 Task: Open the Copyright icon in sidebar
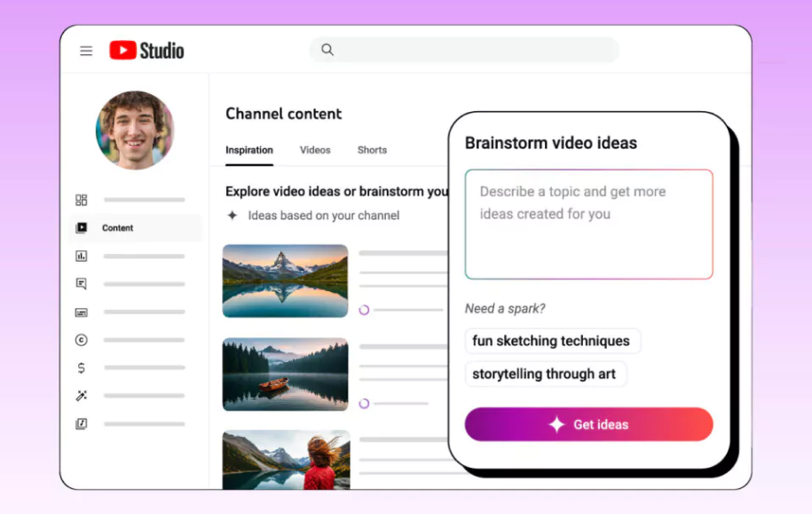tap(82, 340)
